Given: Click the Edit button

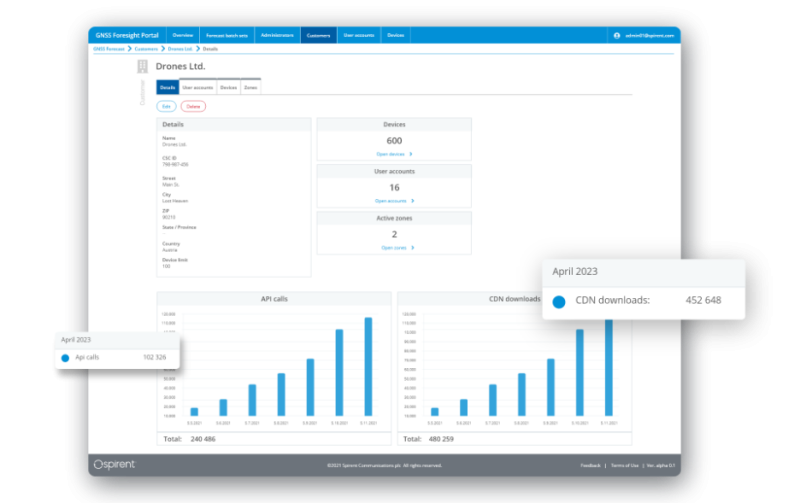Looking at the screenshot, I should coord(166,106).
